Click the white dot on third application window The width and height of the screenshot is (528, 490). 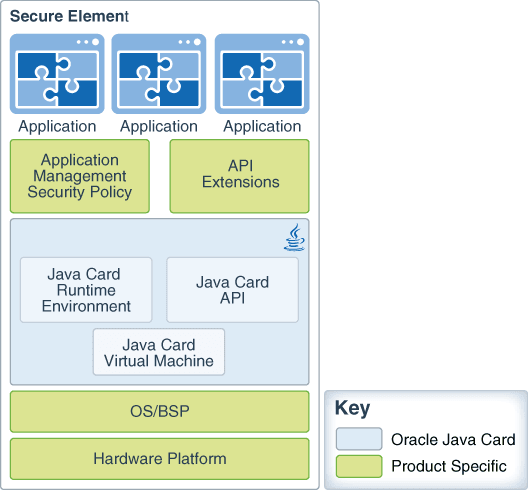click(x=301, y=42)
